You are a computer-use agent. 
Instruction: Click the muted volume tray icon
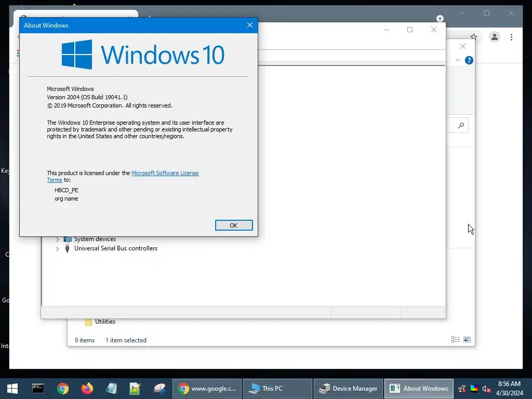click(x=486, y=389)
